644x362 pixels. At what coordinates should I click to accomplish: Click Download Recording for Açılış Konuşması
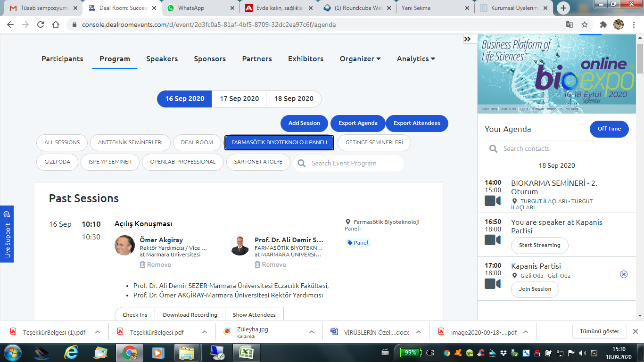[190, 315]
